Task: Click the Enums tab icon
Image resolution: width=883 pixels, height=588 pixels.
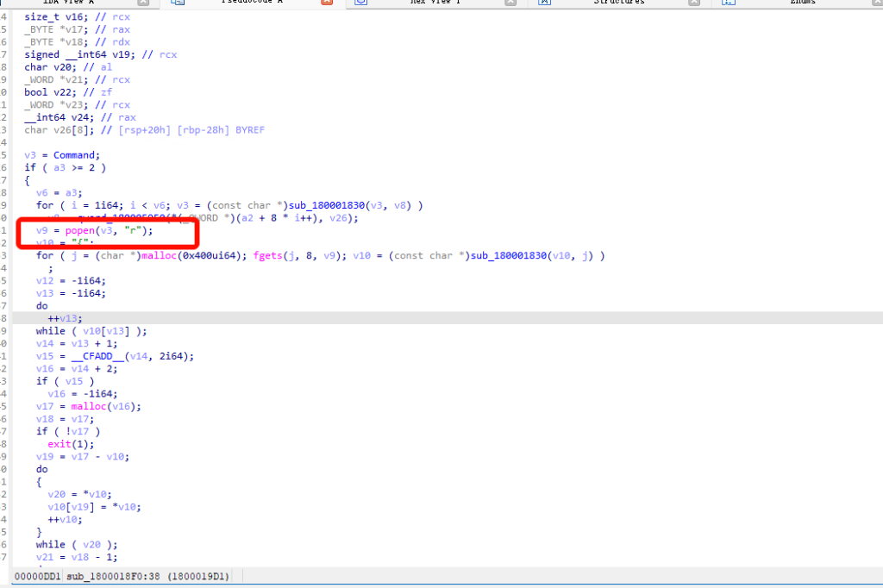Action: point(729,3)
